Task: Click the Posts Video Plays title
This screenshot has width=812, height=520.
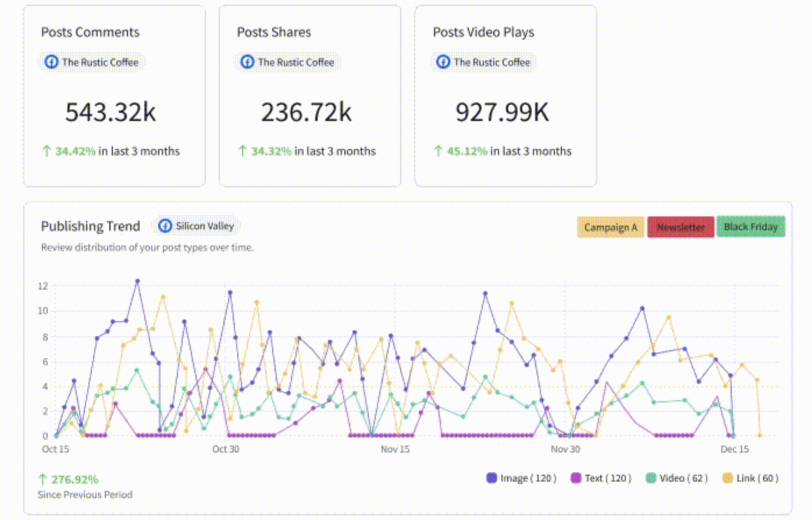Action: coord(483,33)
